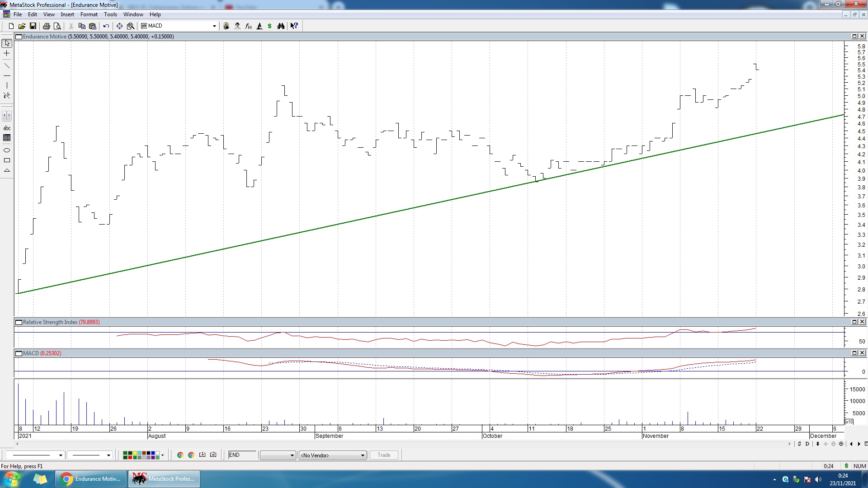Click the padlock security icon

click(x=226, y=26)
